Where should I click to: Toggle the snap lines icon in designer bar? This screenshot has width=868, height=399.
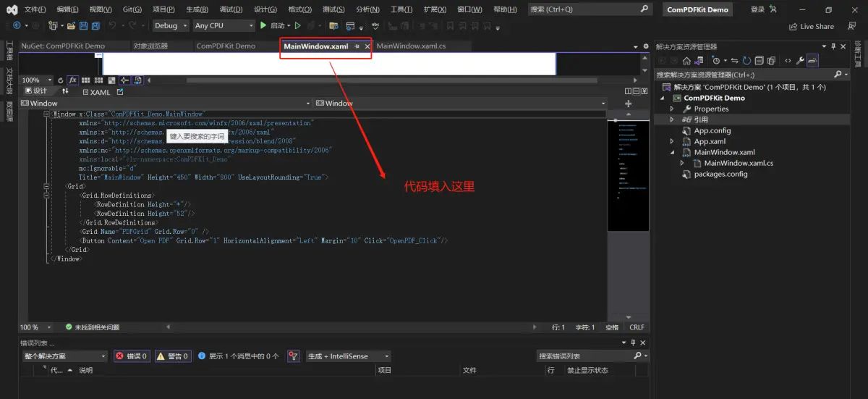124,80
